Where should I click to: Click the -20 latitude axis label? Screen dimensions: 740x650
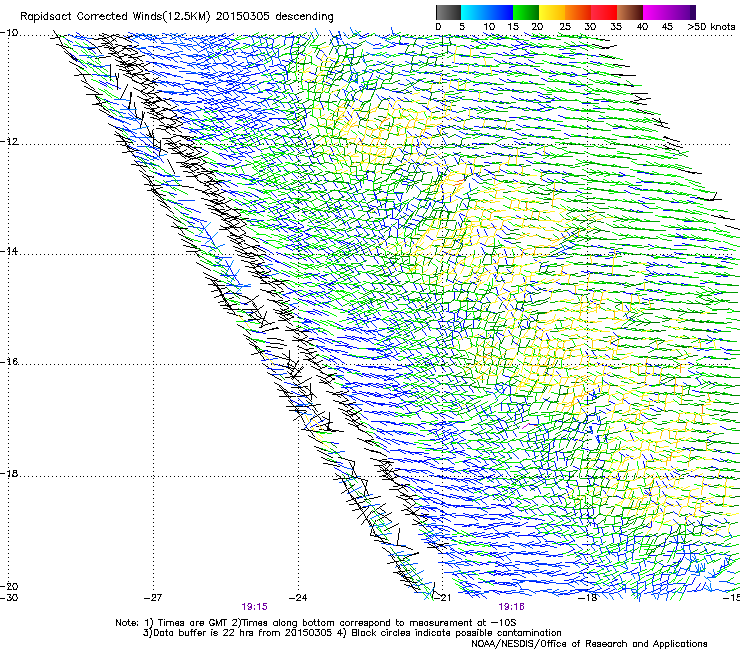pyautogui.click(x=9, y=586)
